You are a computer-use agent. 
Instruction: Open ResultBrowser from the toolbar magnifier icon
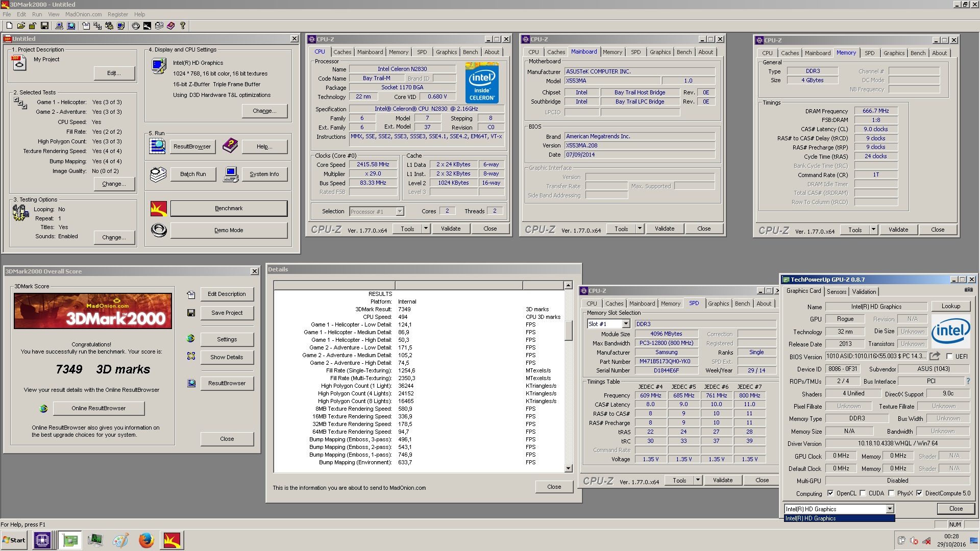coord(71,26)
